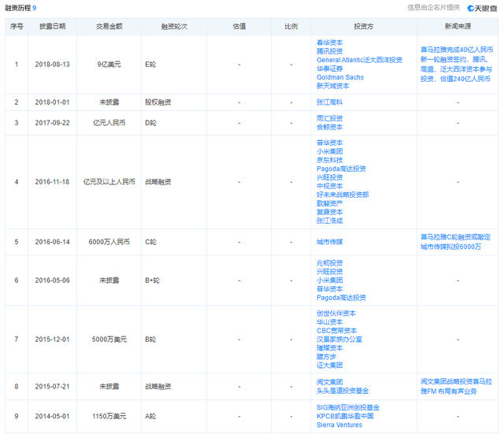
Task: Open investor link 创世伙伴资本
Action: [336, 314]
